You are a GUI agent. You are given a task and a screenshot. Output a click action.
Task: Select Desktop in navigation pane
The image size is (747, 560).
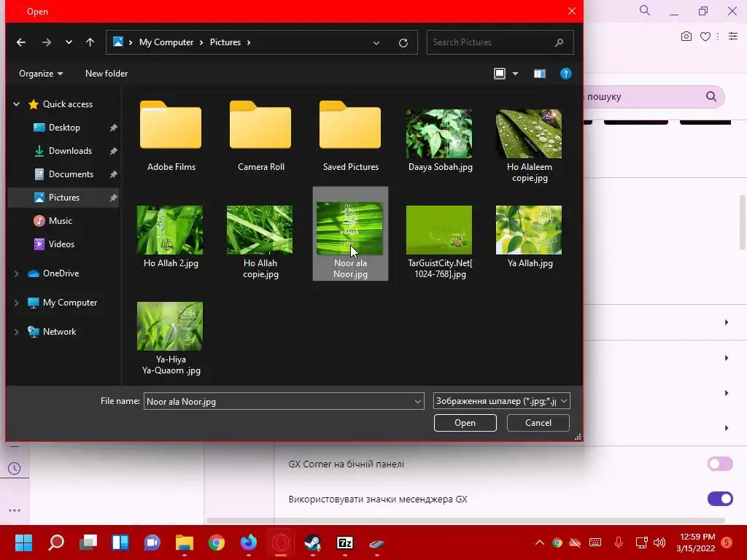coord(64,128)
